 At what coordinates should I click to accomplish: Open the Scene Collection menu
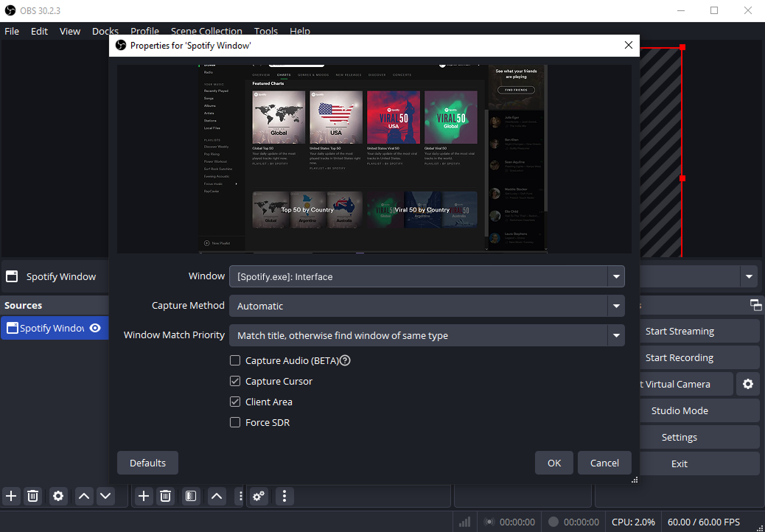pyautogui.click(x=206, y=31)
